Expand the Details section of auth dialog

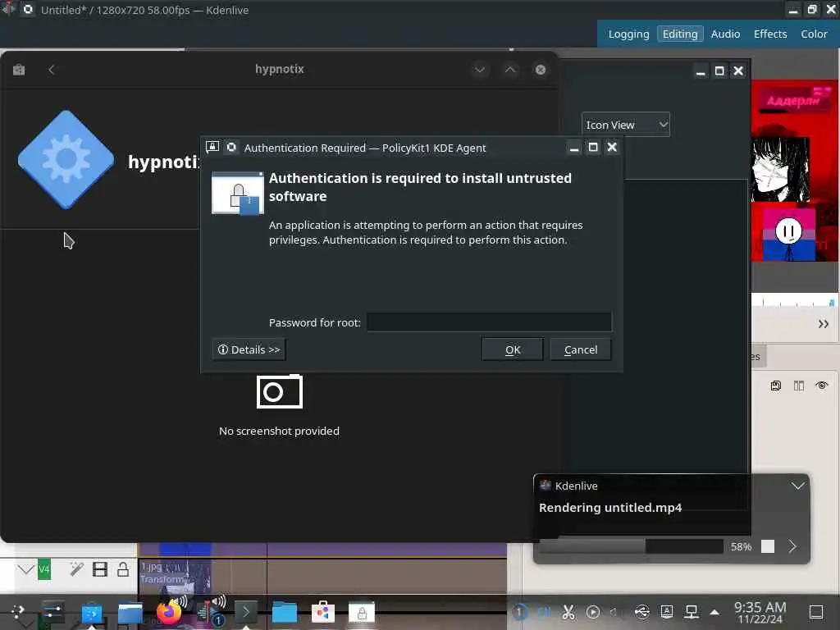click(x=249, y=349)
